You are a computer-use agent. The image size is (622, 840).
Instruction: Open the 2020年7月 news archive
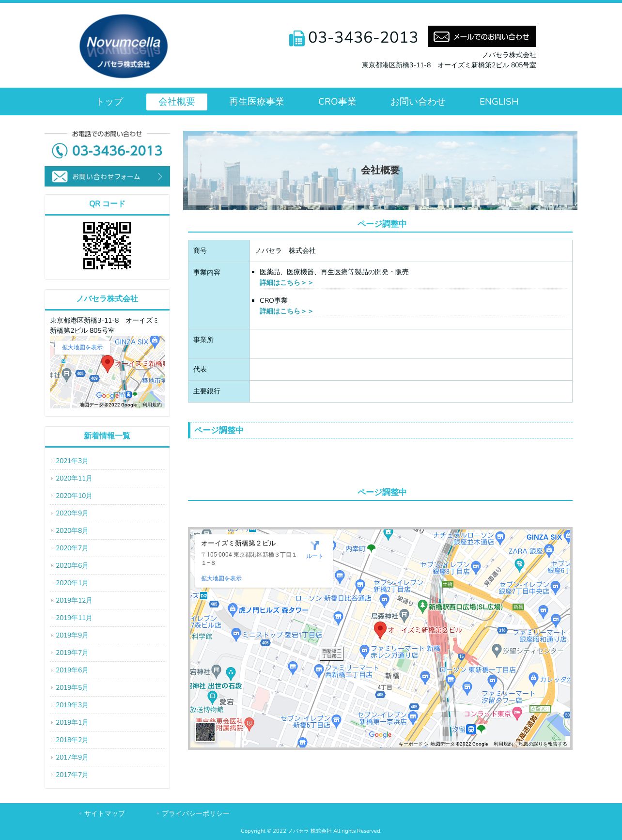coord(72,548)
